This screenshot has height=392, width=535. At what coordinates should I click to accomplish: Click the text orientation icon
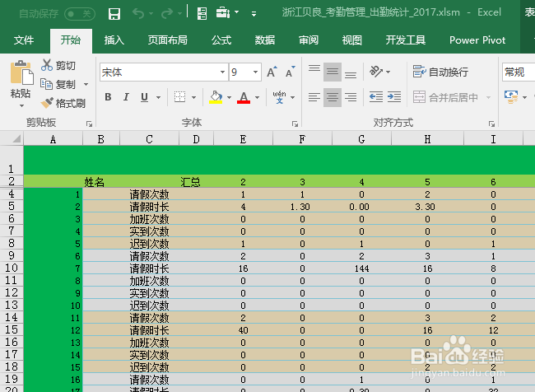click(x=376, y=72)
